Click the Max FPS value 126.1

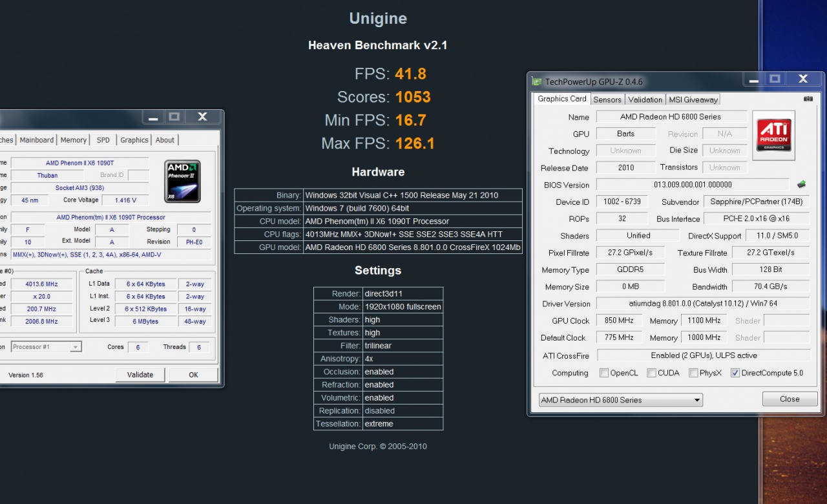tap(415, 143)
